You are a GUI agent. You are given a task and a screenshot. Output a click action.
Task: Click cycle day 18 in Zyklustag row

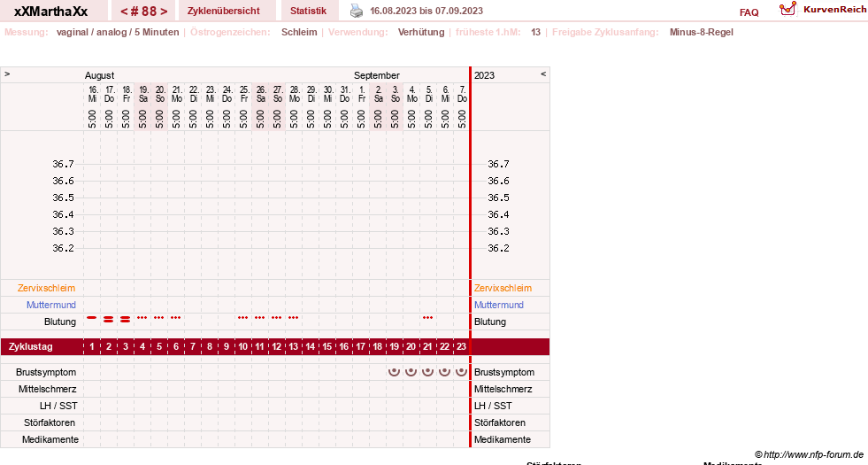(377, 346)
